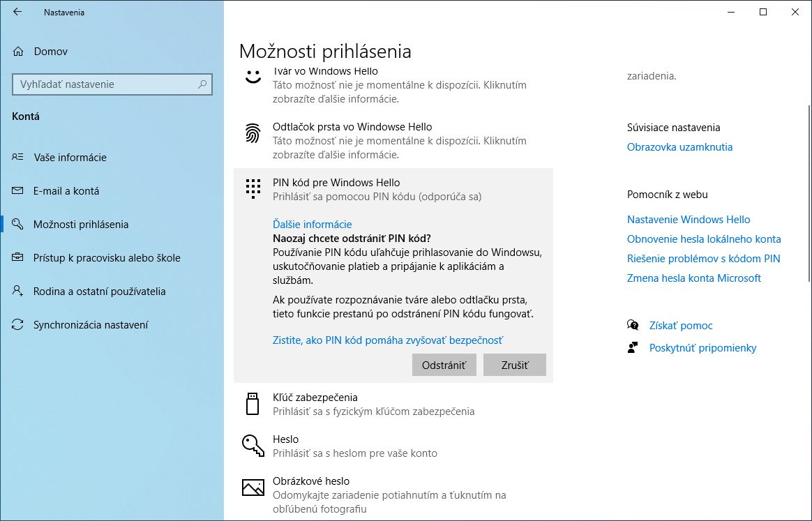Click the Možnosti prihlásenia page heading
The image size is (812, 521).
point(325,52)
